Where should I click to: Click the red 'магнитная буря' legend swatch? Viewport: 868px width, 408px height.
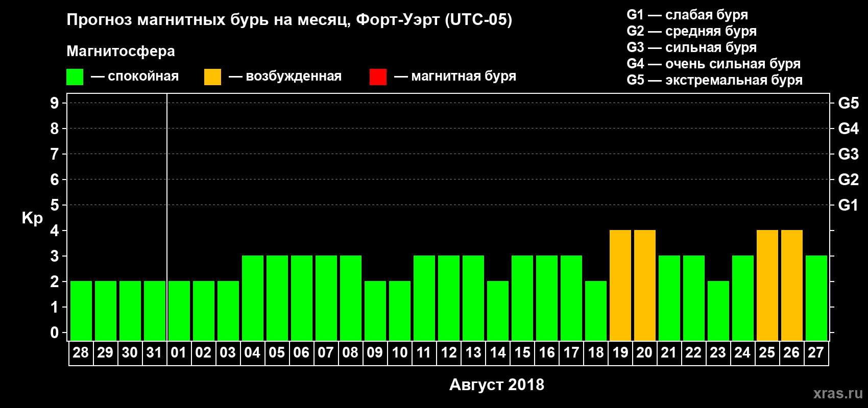pyautogui.click(x=378, y=77)
